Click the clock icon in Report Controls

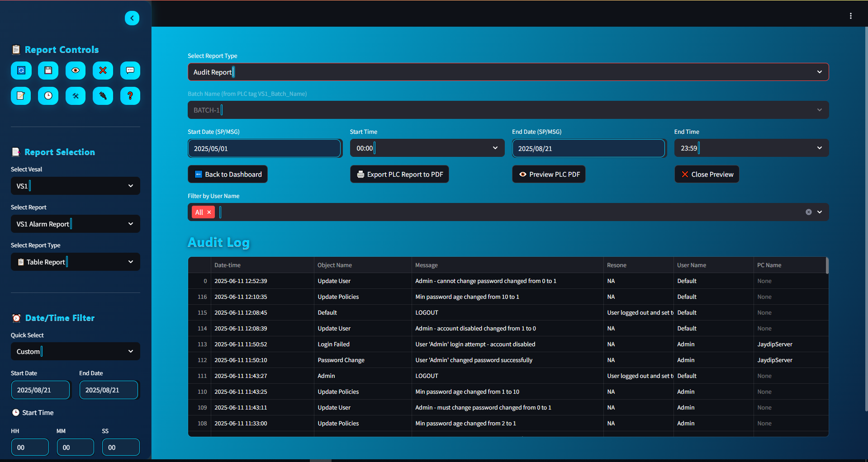[x=48, y=96]
